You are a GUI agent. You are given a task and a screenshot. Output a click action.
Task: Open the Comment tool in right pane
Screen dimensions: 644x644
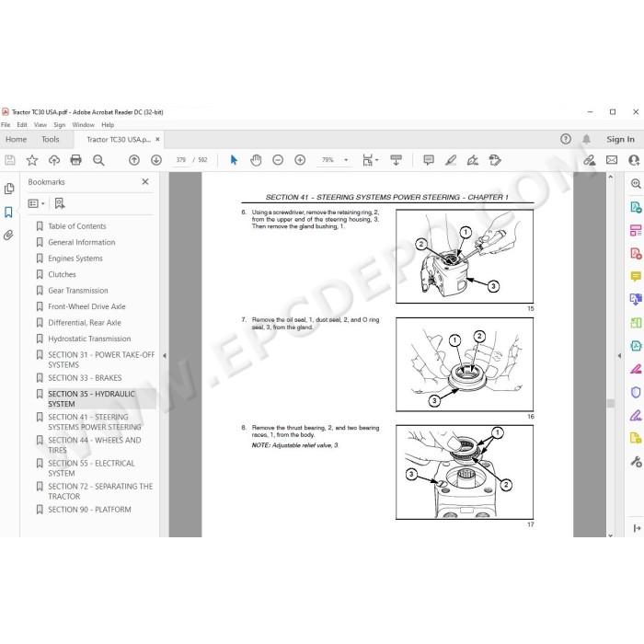point(636,276)
